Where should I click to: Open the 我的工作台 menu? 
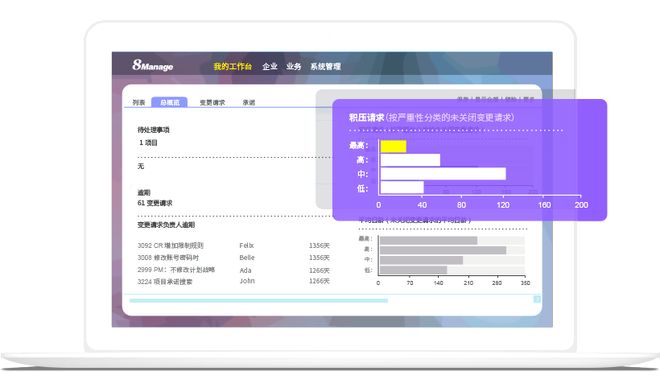tap(232, 67)
